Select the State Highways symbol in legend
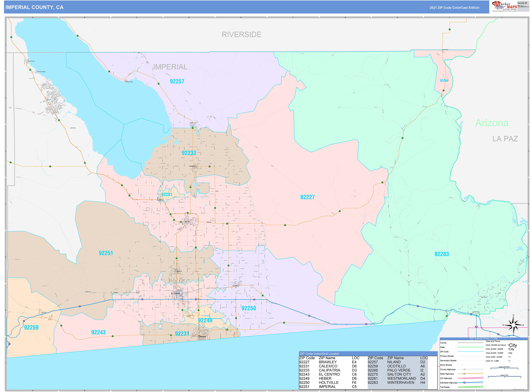The width and height of the screenshot is (532, 392). point(464,374)
